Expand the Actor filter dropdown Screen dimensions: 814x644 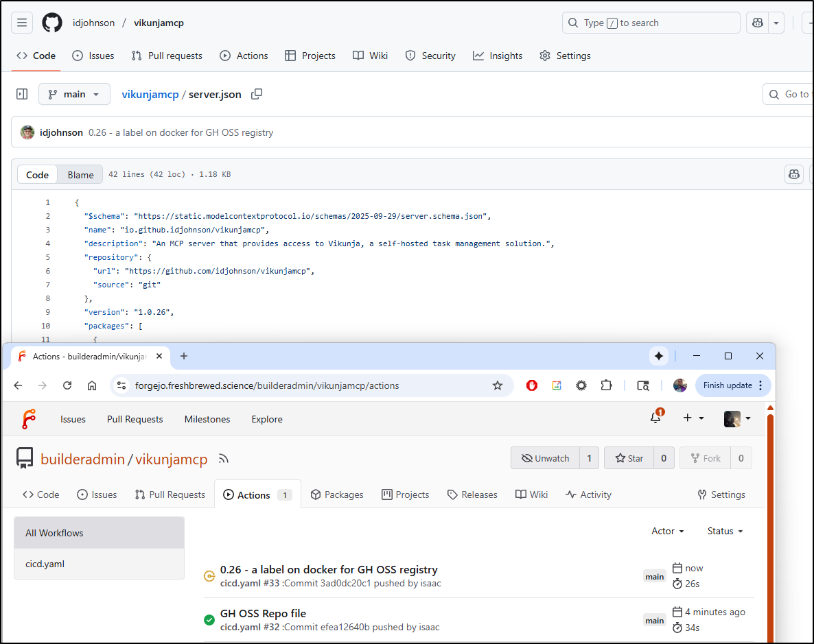tap(667, 531)
